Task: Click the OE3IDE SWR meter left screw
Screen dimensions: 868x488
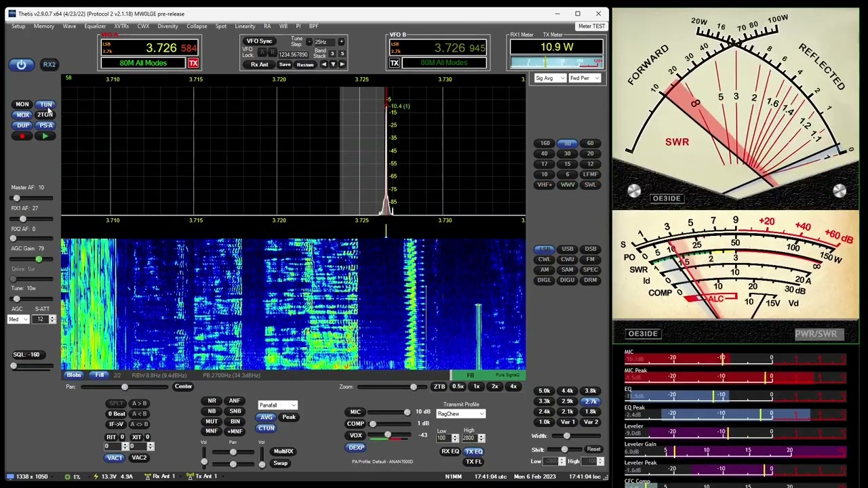Action: tap(634, 191)
